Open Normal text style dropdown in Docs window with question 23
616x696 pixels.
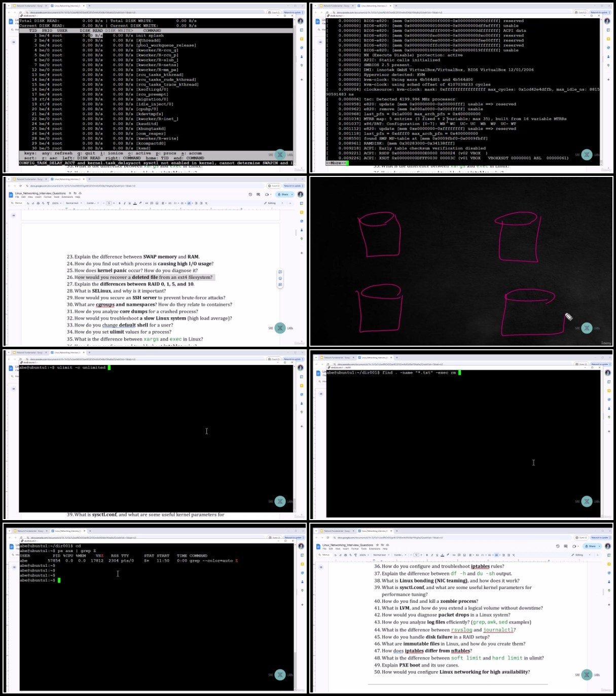click(74, 203)
